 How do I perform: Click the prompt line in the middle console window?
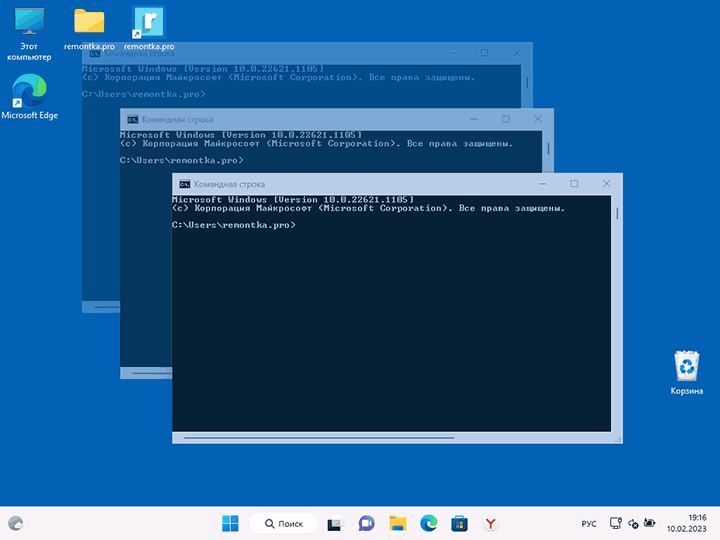pos(182,160)
